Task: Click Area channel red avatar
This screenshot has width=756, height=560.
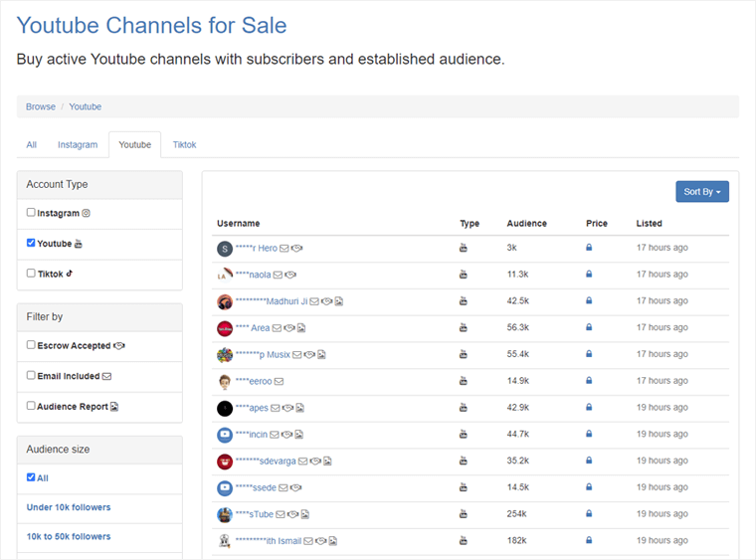Action: click(225, 328)
